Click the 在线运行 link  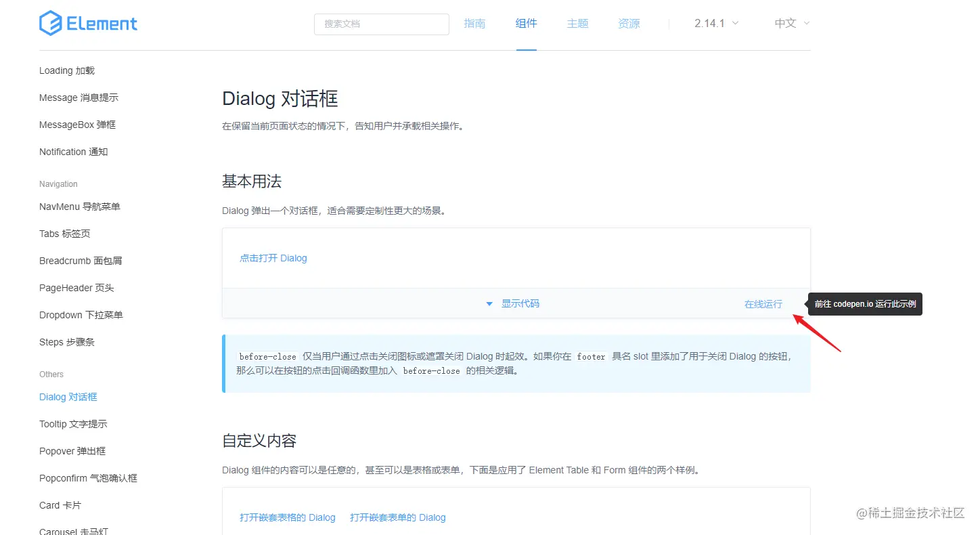click(x=763, y=304)
